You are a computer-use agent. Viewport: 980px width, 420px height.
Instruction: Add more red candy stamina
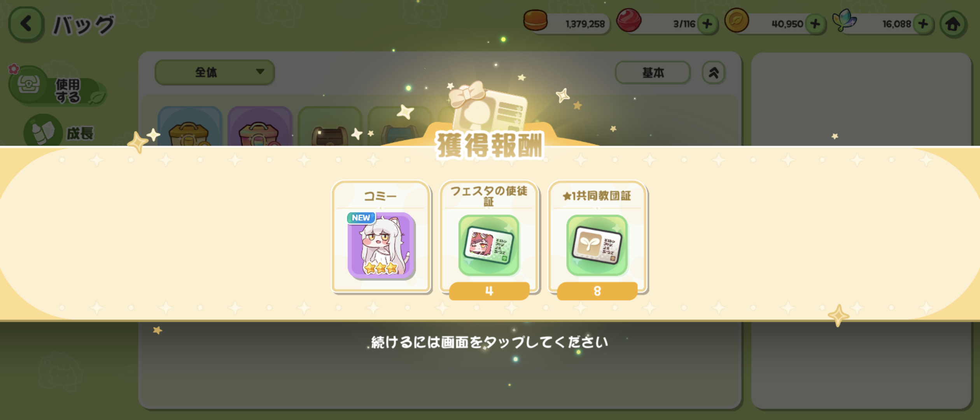pyautogui.click(x=707, y=24)
